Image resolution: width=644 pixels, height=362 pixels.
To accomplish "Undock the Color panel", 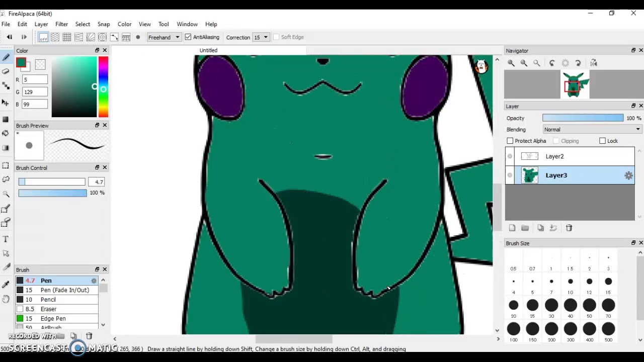I will pyautogui.click(x=97, y=50).
